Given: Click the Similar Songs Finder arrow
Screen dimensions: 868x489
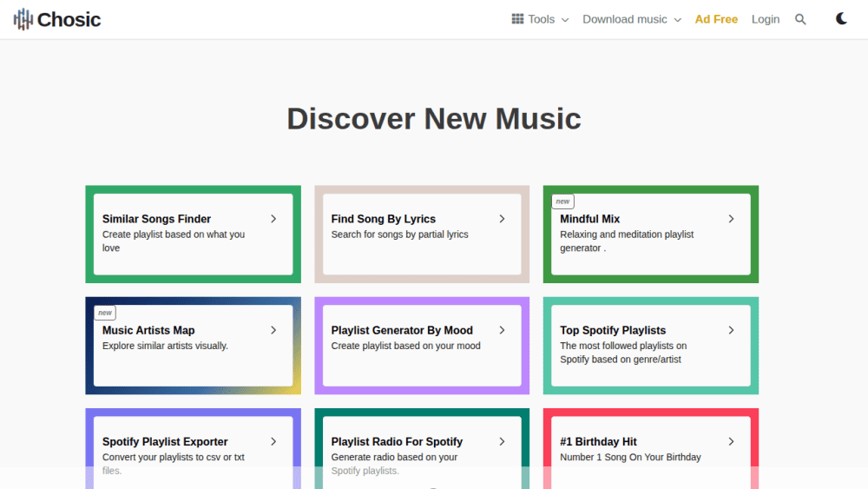Looking at the screenshot, I should [x=273, y=219].
